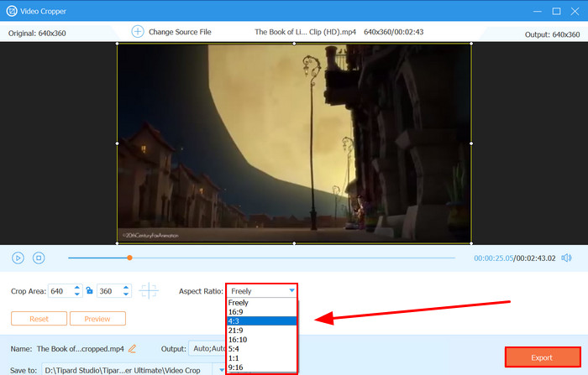Click the Reset button
This screenshot has height=375, width=588.
[x=39, y=319]
